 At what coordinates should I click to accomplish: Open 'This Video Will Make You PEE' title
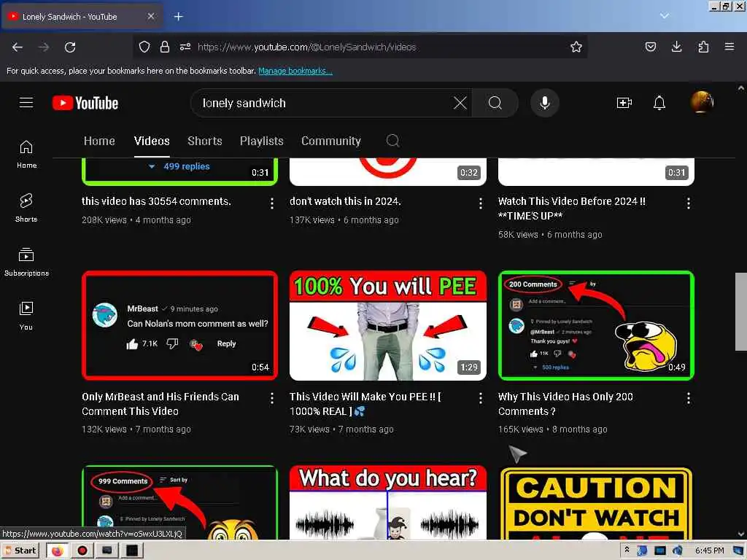pos(365,404)
